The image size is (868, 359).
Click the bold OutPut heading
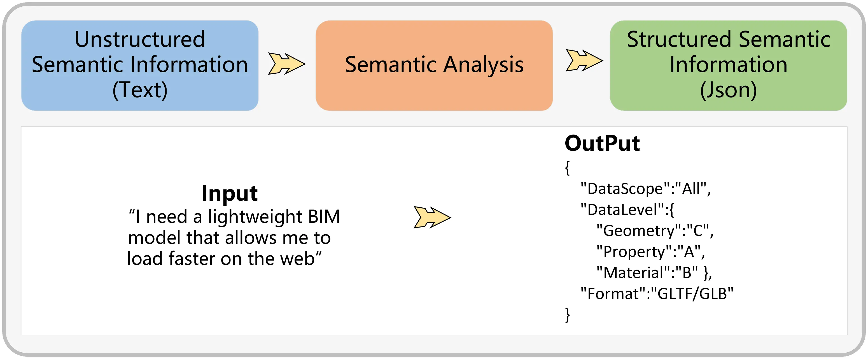602,143
